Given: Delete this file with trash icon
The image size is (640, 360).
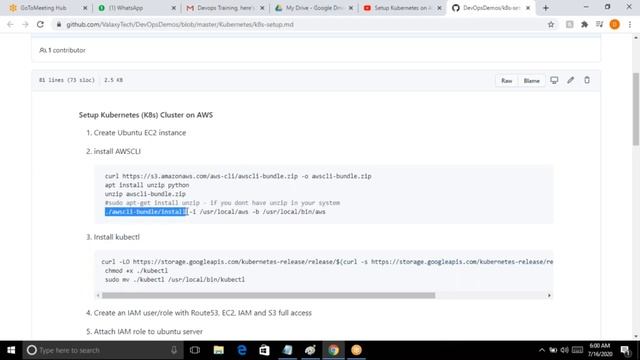Looking at the screenshot, I should click(x=587, y=80).
